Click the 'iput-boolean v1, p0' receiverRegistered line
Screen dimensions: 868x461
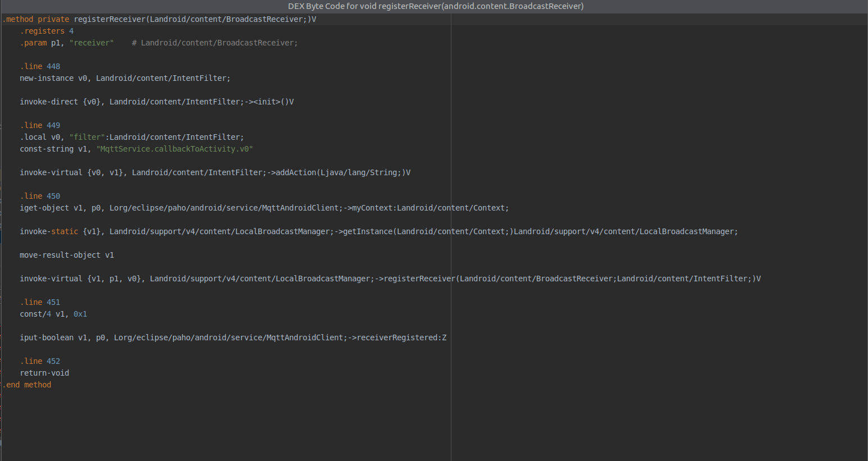click(x=233, y=337)
